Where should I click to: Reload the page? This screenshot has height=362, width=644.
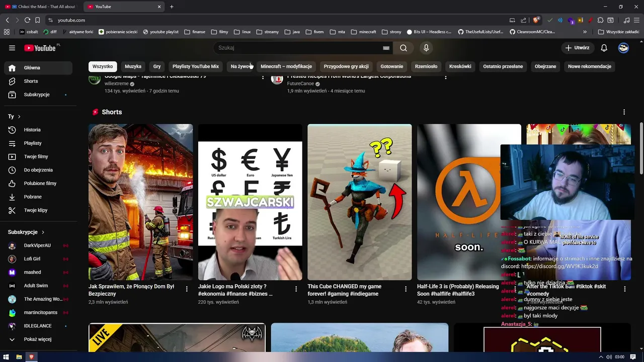point(27,20)
